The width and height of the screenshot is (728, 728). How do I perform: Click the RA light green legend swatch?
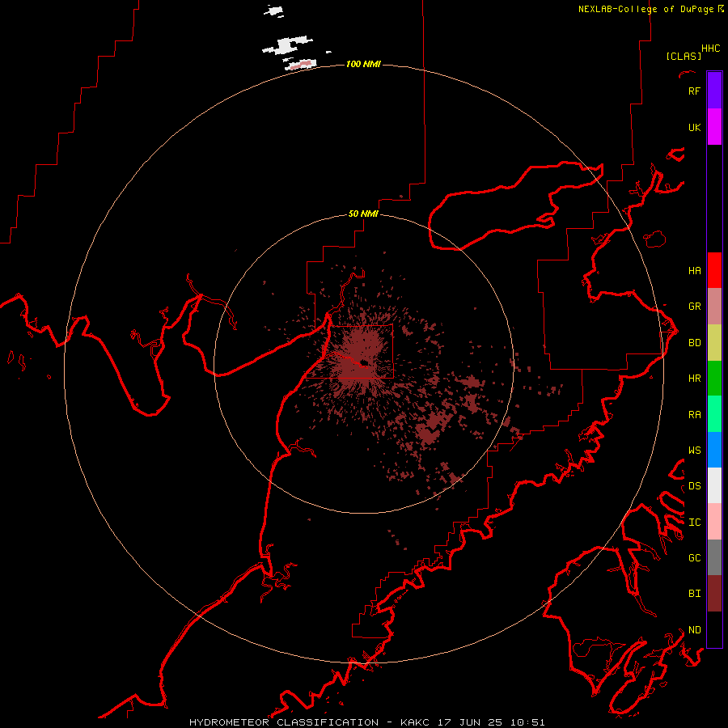pyautogui.click(x=714, y=414)
